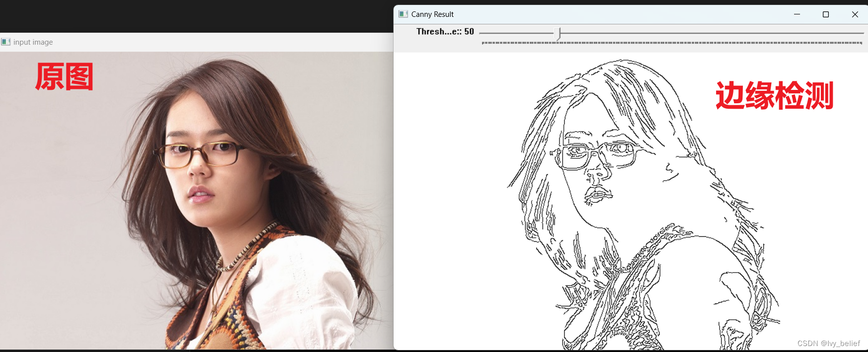Click the Canny Result window icon
Screen dimensions: 868x352
[403, 14]
